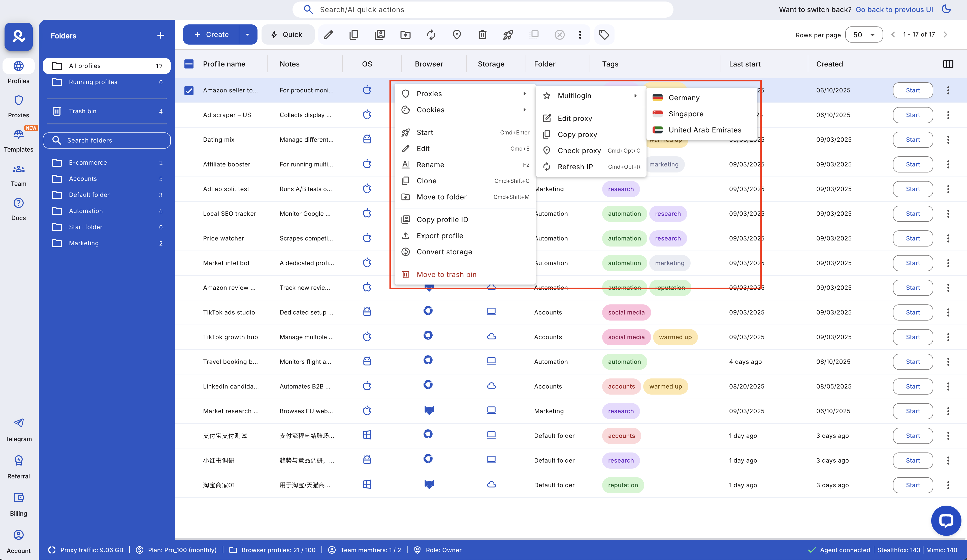Select Singapore in proxy country list
The width and height of the screenshot is (967, 560).
pyautogui.click(x=686, y=114)
